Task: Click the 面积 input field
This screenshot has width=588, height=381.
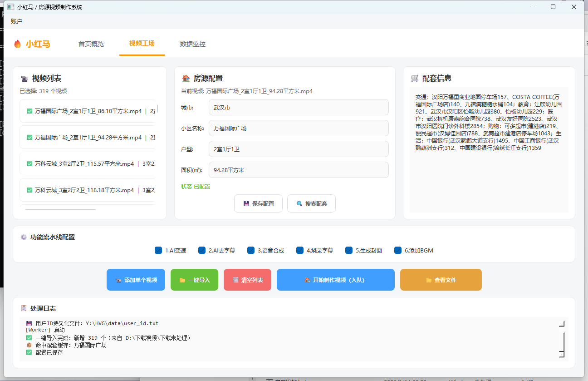Action: [299, 170]
